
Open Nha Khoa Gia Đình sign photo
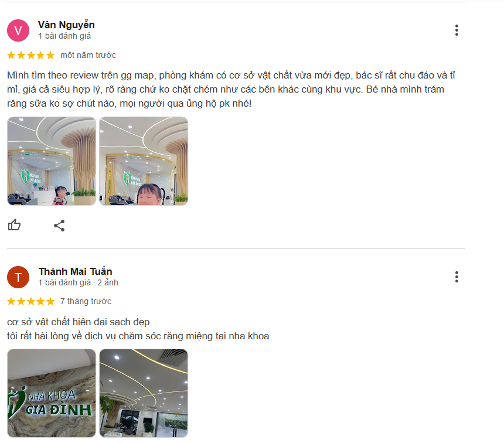52,393
